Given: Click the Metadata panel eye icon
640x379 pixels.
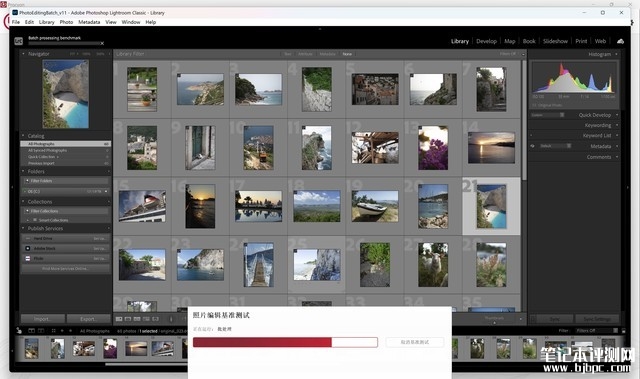Looking at the screenshot, I should [533, 146].
